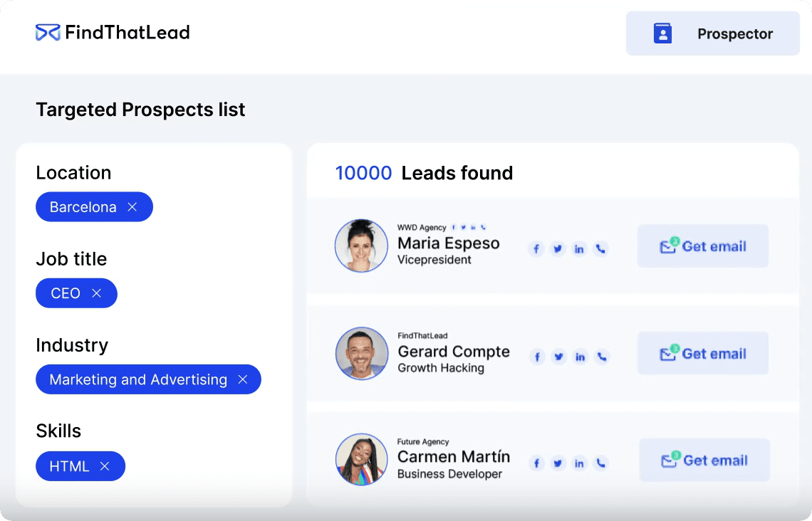
Task: Open Maria Espeso's LinkedIn profile icon
Action: tap(579, 248)
